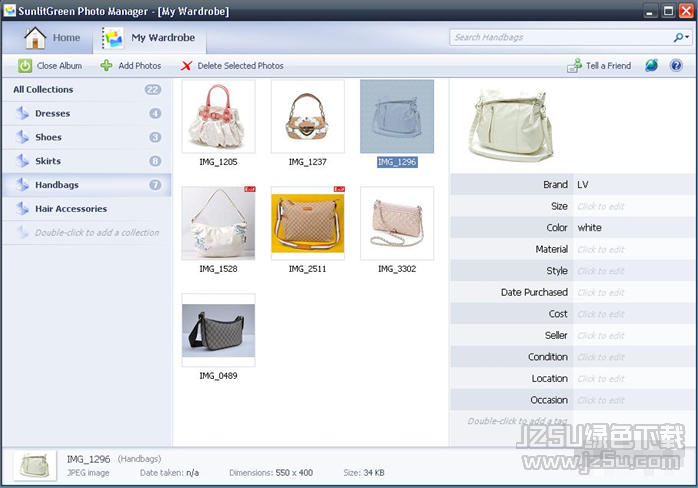Screen dimensions: 698x488
Task: Select thumbnail IMG_1205
Action: [218, 117]
